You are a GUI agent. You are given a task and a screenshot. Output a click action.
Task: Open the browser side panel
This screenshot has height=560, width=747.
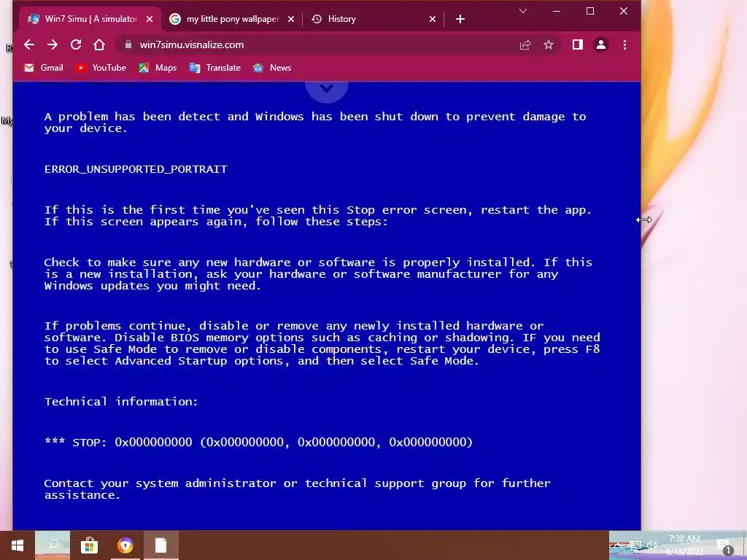pyautogui.click(x=578, y=44)
